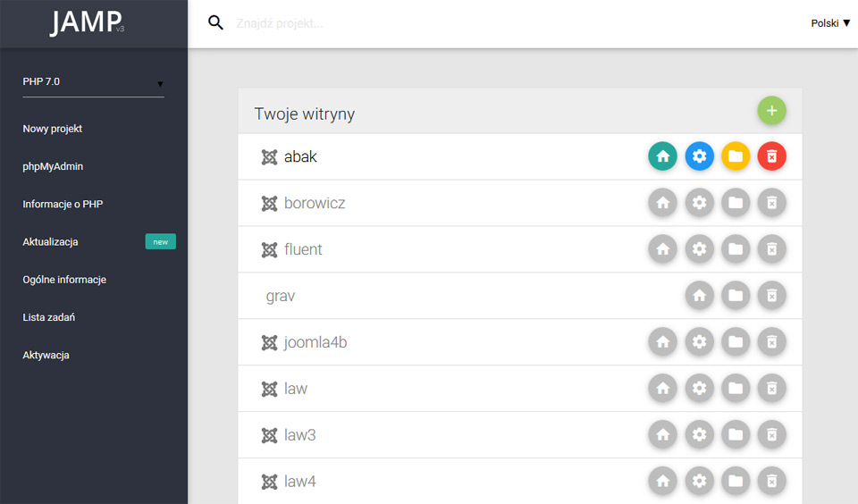Open the abak folder via yellow icon

coord(736,156)
